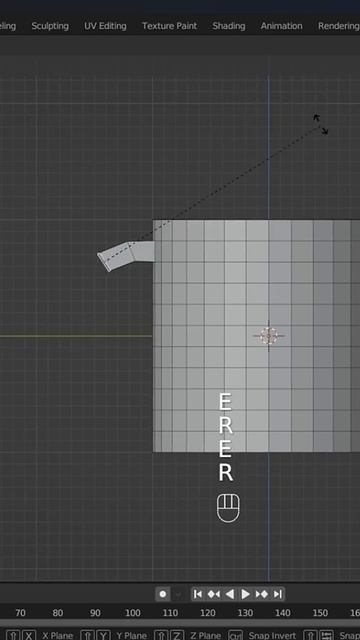Jump to the next keyframe
The image size is (360, 640).
click(x=262, y=594)
